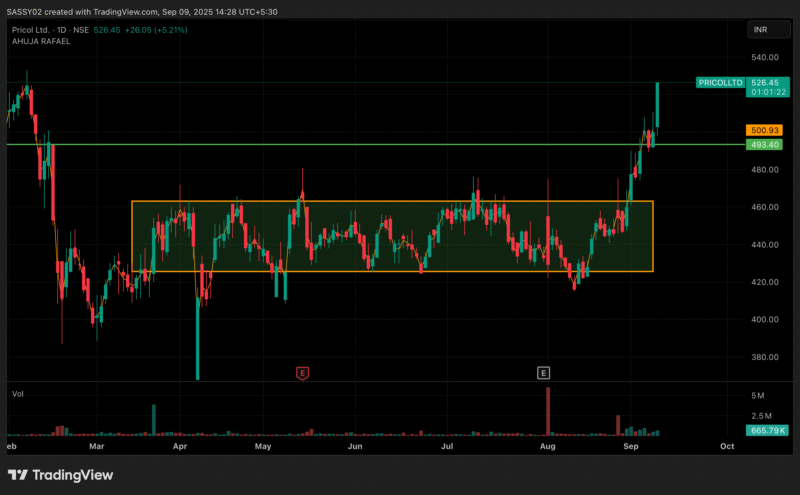Click the Vol indicator legend label

17,395
